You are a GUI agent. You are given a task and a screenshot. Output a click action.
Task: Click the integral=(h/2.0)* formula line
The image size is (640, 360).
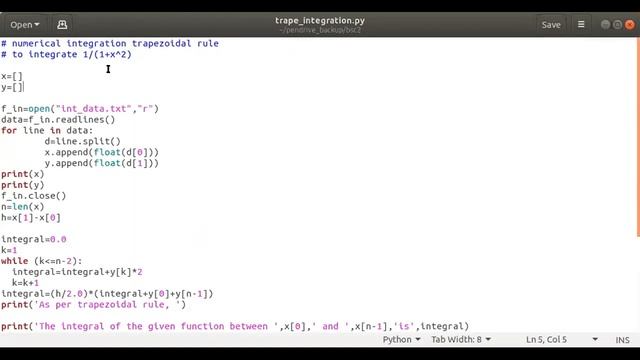coord(107,293)
